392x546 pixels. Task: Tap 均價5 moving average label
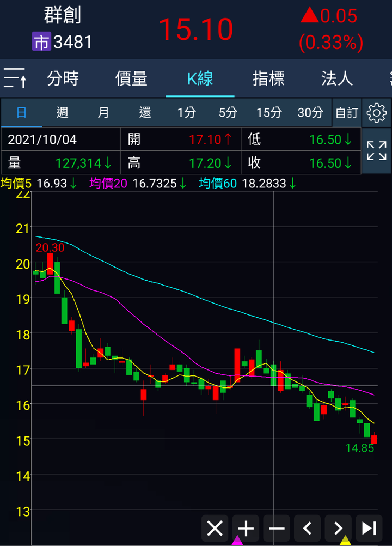click(16, 183)
